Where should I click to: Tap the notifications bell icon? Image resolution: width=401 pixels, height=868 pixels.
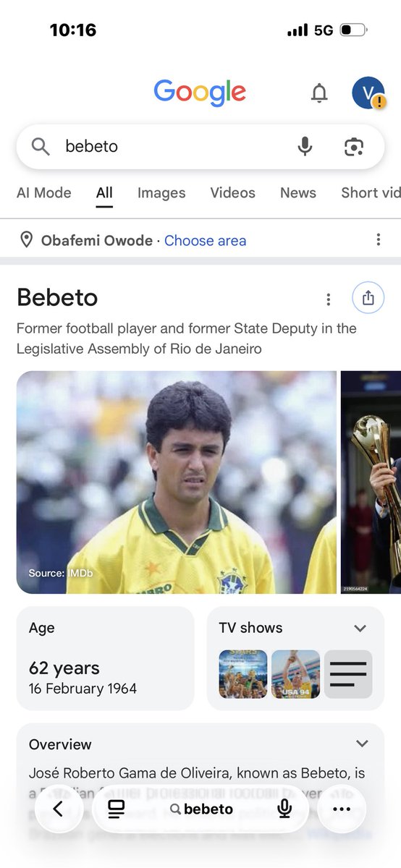(x=319, y=93)
